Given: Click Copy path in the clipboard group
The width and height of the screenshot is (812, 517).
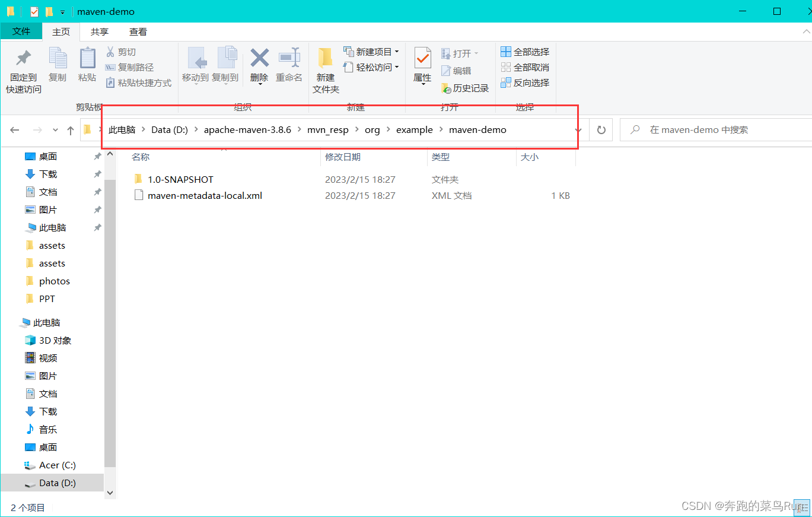Looking at the screenshot, I should coord(129,68).
